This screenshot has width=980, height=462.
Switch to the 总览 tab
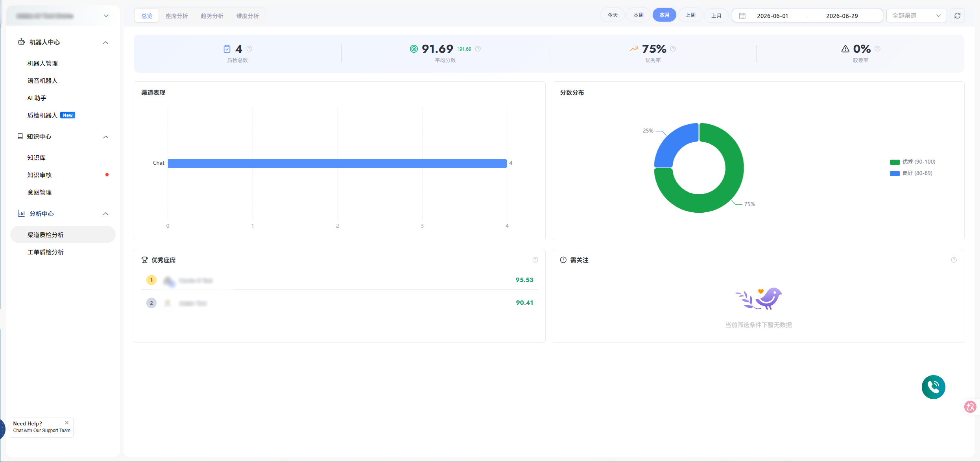[147, 16]
